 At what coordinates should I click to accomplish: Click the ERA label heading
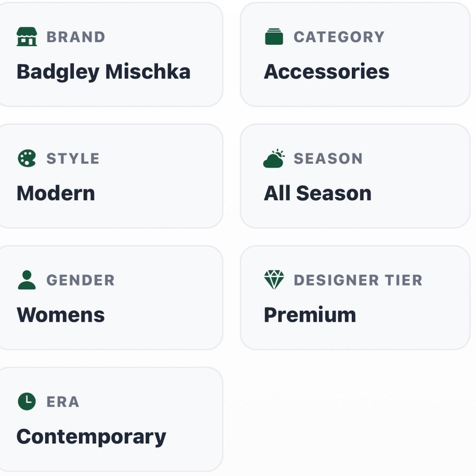tap(63, 402)
